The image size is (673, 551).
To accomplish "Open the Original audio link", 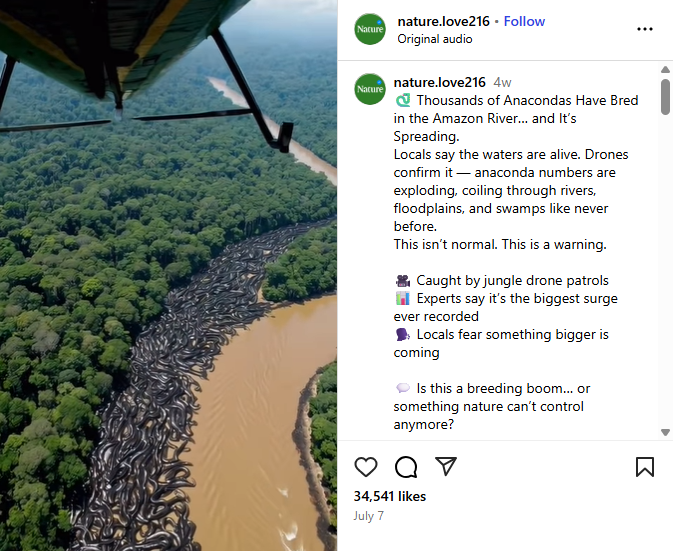I will click(x=435, y=39).
